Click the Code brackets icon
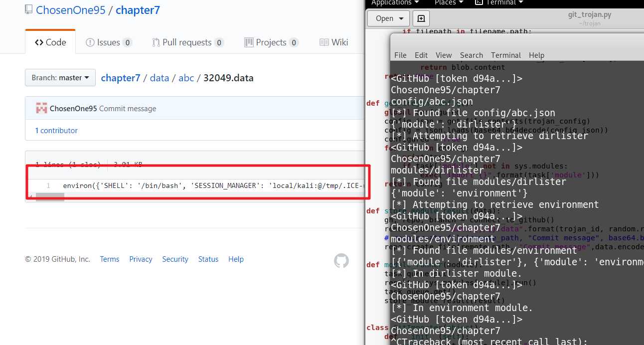 [x=39, y=42]
